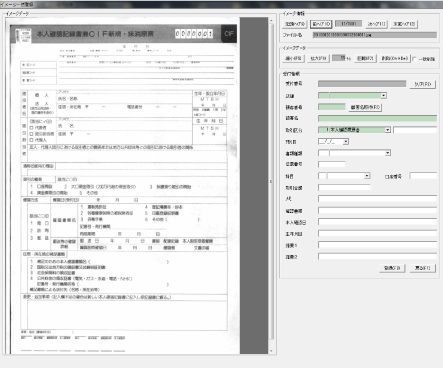This screenshot has height=368, width=443.
Task: Click the image viewer scroll down arrow
Action: (271, 351)
